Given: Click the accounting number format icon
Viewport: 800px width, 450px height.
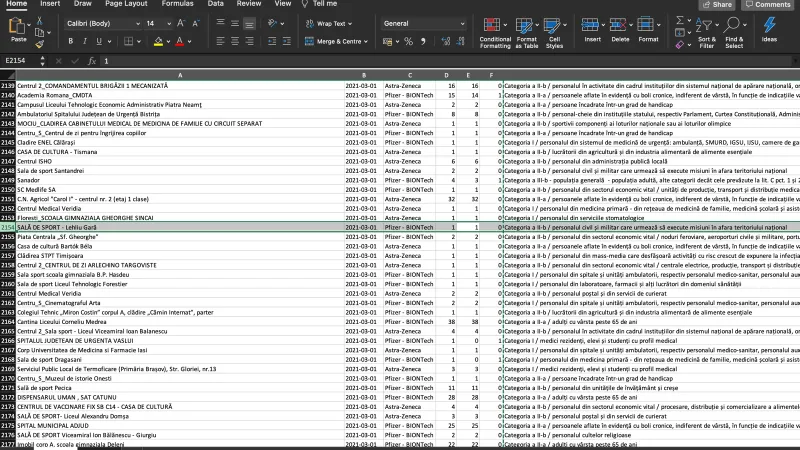Looking at the screenshot, I should [388, 42].
